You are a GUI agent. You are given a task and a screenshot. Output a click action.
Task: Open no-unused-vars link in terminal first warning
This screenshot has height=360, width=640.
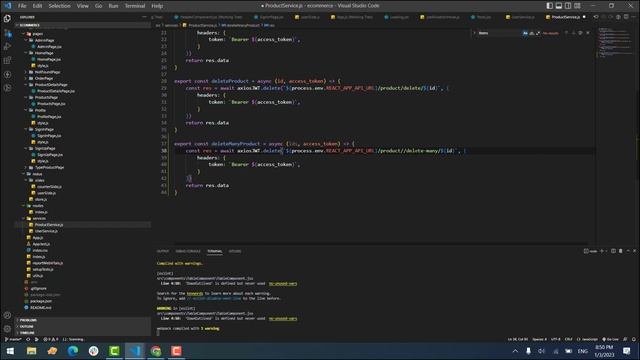283,283
